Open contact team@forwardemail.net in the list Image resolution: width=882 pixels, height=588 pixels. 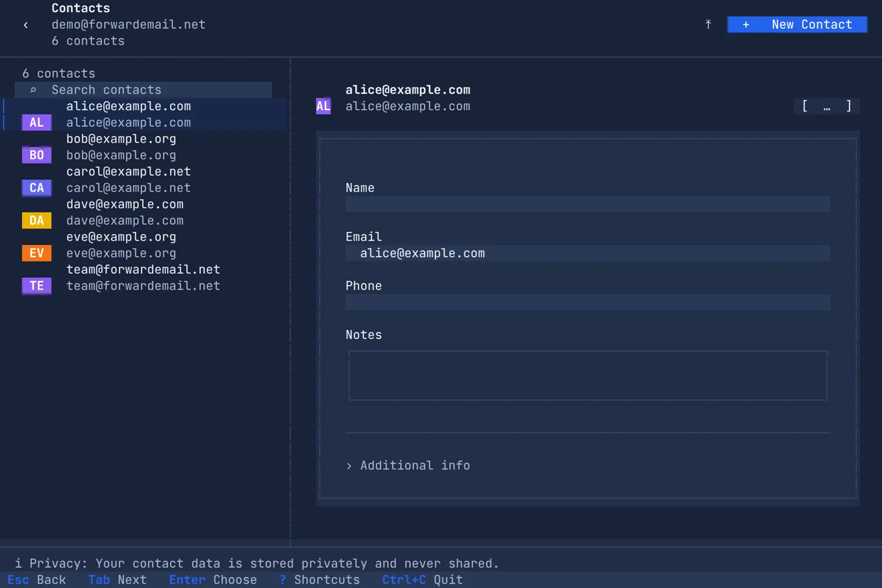[x=146, y=277]
